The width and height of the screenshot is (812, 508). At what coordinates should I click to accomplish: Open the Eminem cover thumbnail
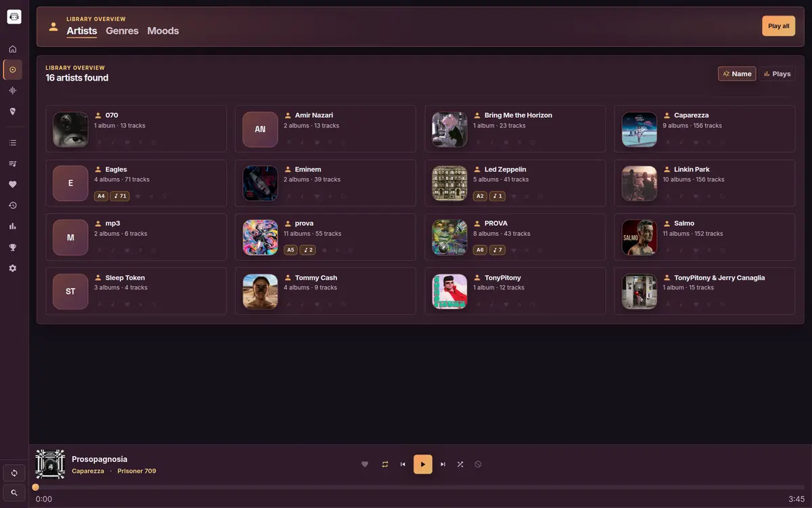(260, 184)
